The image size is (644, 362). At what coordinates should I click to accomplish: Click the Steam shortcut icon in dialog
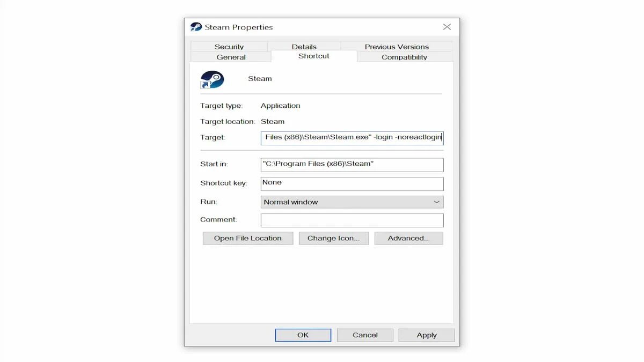(x=212, y=79)
